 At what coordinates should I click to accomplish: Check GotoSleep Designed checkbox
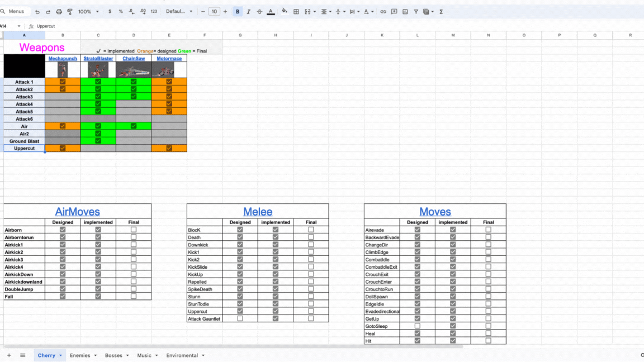click(417, 326)
